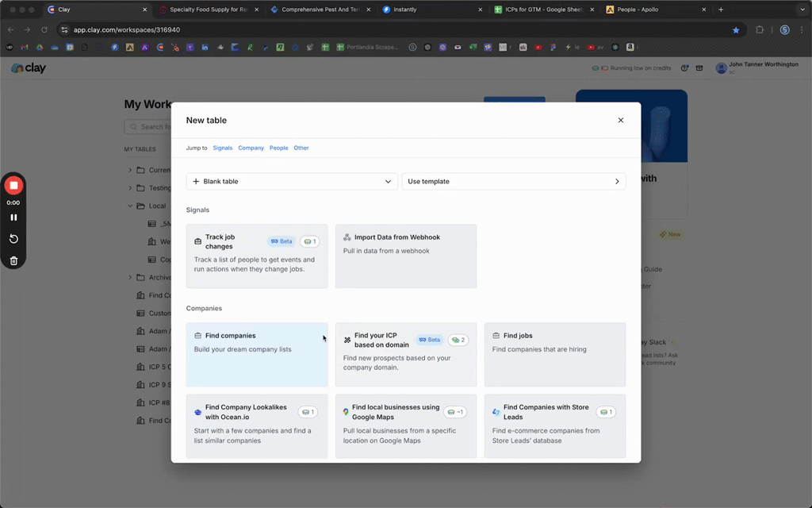Select the Find companies card
The height and width of the screenshot is (508, 812).
pyautogui.click(x=257, y=355)
